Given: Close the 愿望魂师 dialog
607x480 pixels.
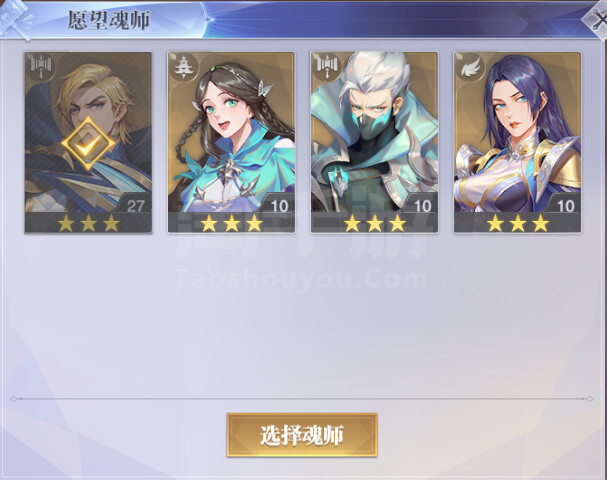Looking at the screenshot, I should click(598, 19).
